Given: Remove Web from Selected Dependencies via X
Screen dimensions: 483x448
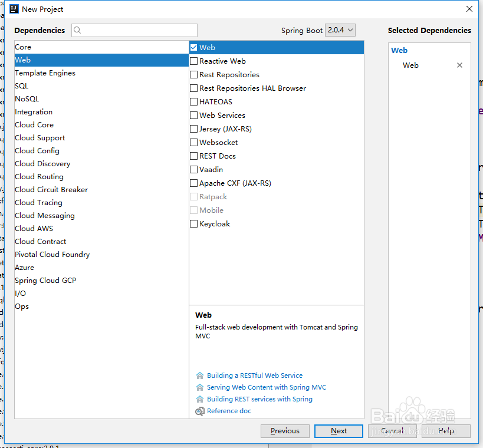Looking at the screenshot, I should tap(460, 65).
